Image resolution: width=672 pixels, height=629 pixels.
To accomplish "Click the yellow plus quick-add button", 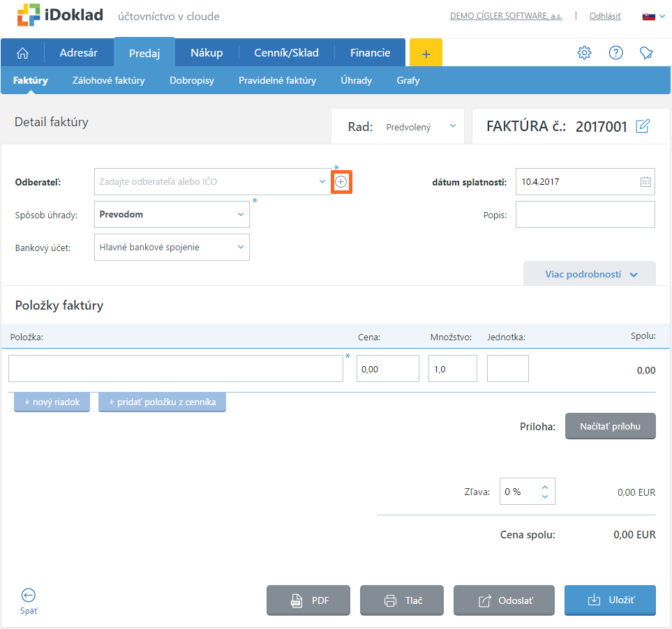I will (x=426, y=53).
